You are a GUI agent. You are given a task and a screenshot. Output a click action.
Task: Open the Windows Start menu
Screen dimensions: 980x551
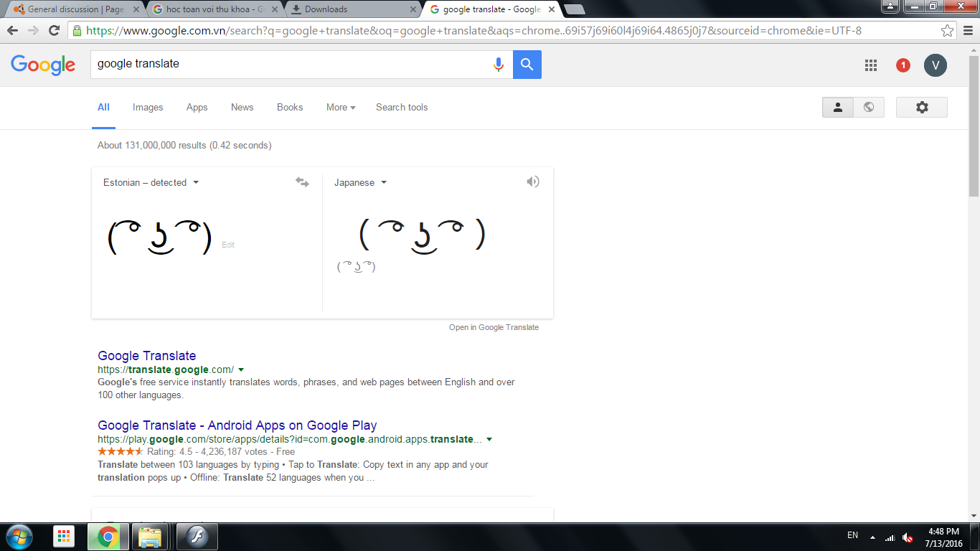coord(19,536)
